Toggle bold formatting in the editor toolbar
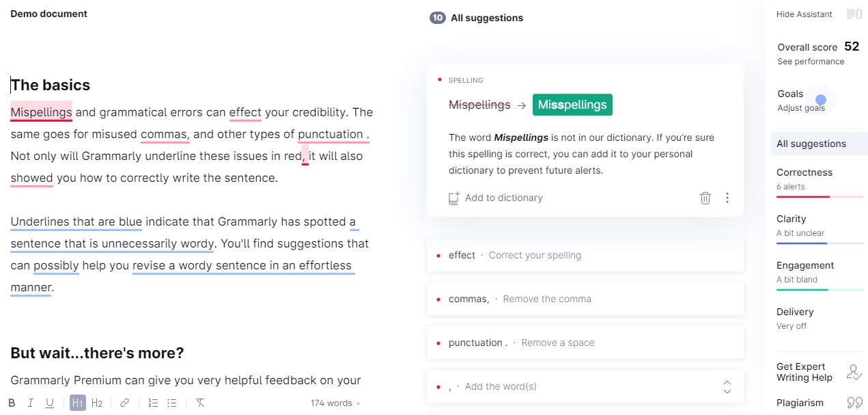This screenshot has height=415, width=868. click(12, 403)
